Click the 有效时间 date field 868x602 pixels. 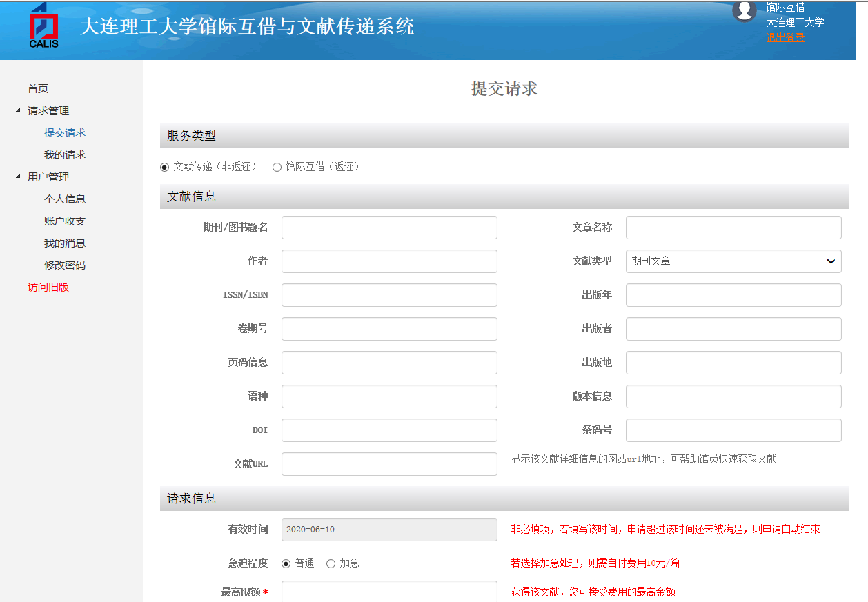[x=389, y=530]
